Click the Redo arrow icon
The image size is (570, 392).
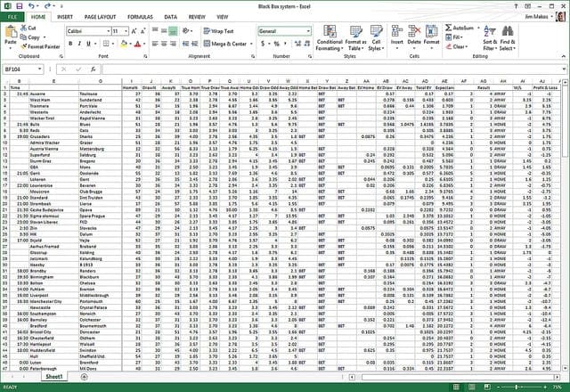click(47, 6)
